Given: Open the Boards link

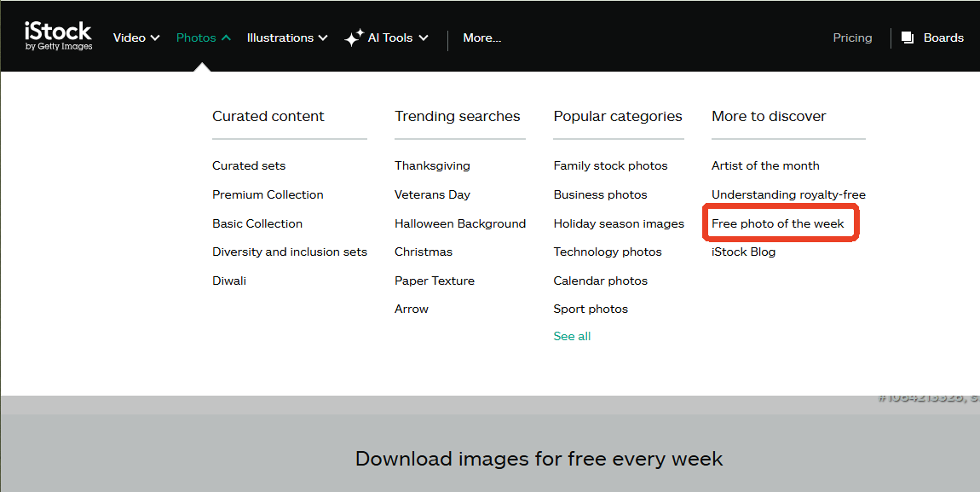Looking at the screenshot, I should coord(943,38).
